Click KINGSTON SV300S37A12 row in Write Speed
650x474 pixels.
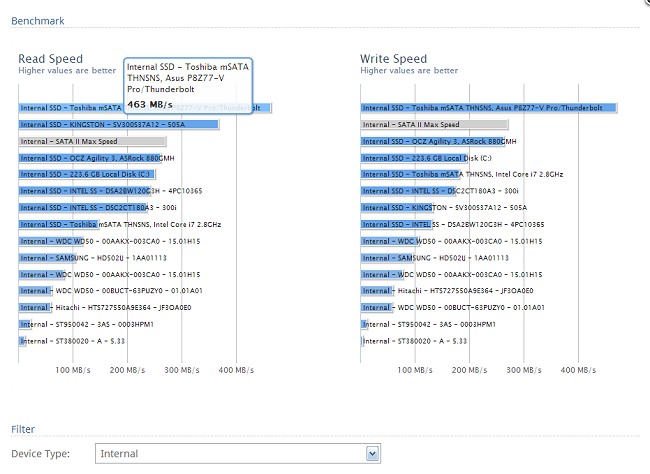tap(444, 207)
